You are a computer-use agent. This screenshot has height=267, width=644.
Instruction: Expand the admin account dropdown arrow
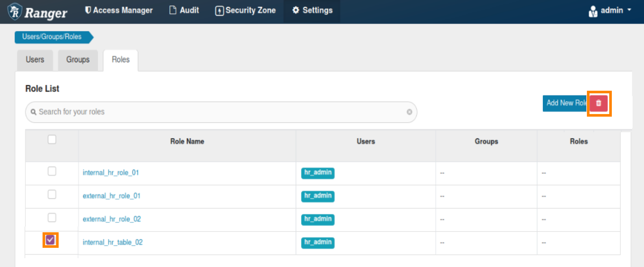point(629,10)
